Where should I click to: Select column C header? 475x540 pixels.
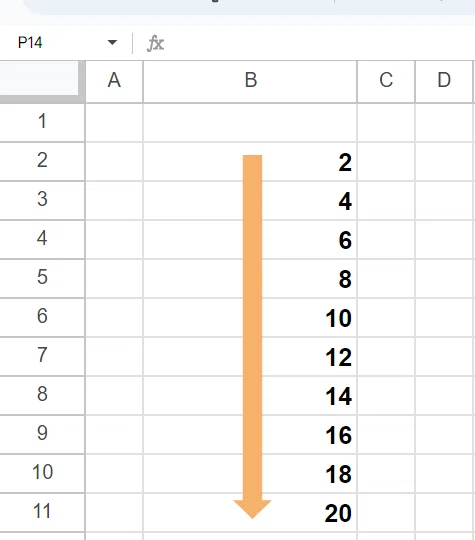click(386, 82)
